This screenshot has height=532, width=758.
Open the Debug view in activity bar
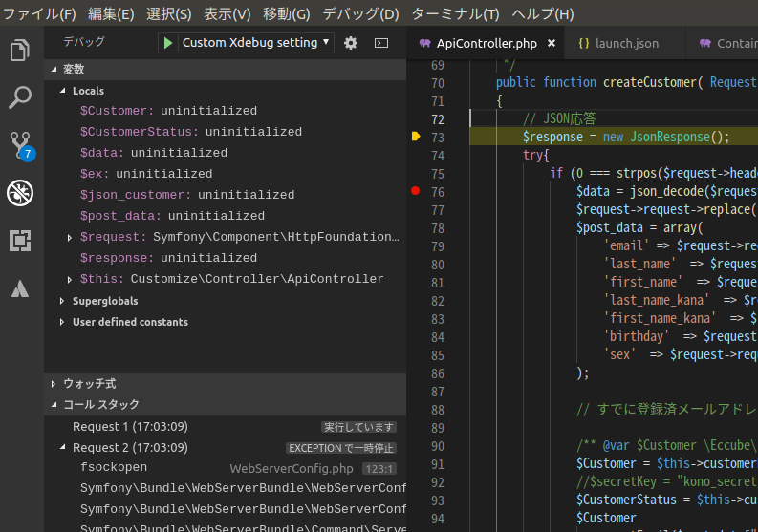click(20, 193)
